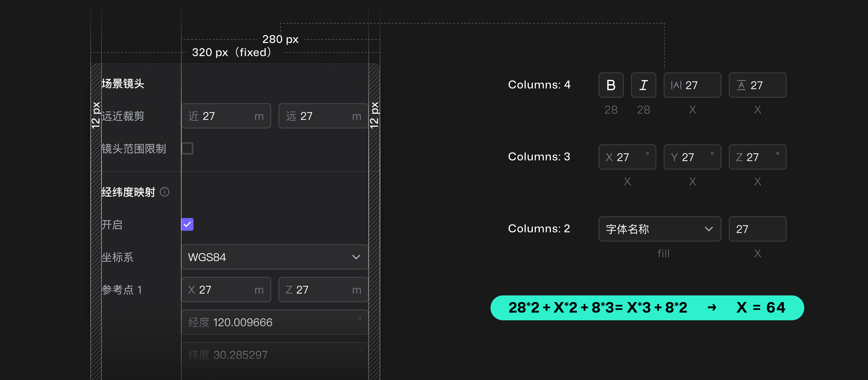Click the chevron on the WGS84 selector
This screenshot has width=868, height=380.
click(356, 257)
